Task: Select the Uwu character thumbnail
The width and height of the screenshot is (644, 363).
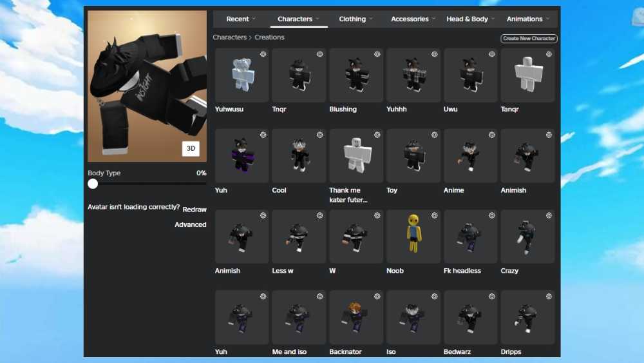Action: coord(470,75)
